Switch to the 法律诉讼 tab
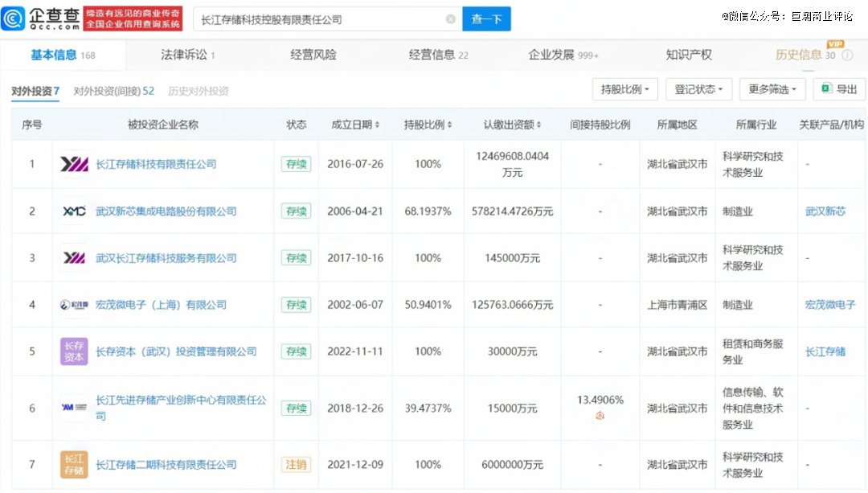The height and width of the screenshot is (493, 868). 187,55
